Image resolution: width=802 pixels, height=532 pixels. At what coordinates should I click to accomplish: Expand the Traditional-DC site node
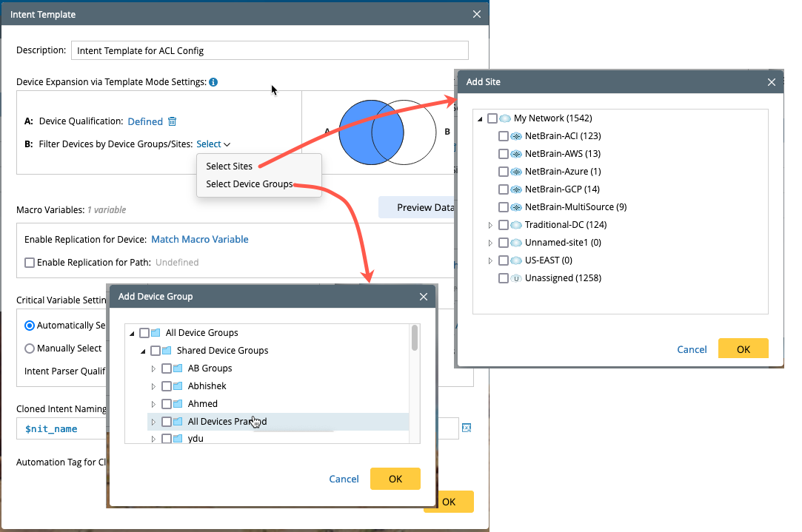pos(490,226)
